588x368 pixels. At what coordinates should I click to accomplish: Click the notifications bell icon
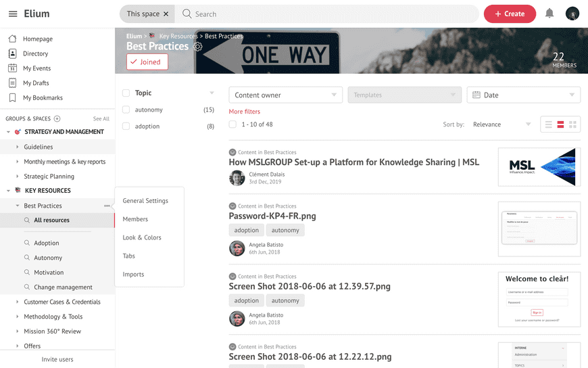549,14
